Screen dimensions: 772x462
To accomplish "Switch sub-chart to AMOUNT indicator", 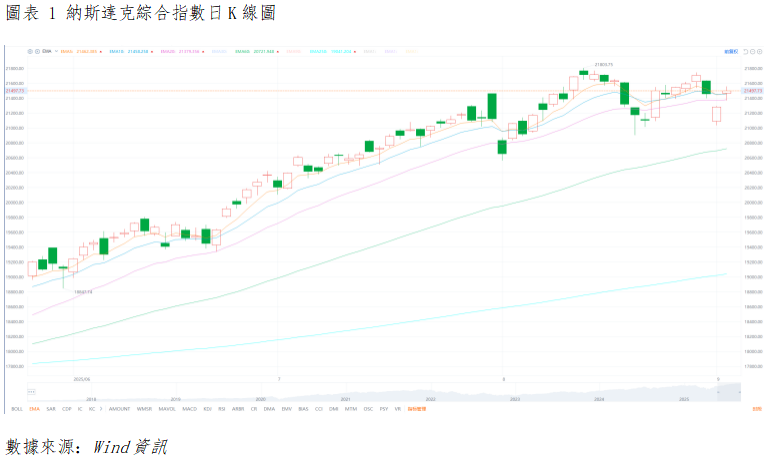I will (120, 409).
